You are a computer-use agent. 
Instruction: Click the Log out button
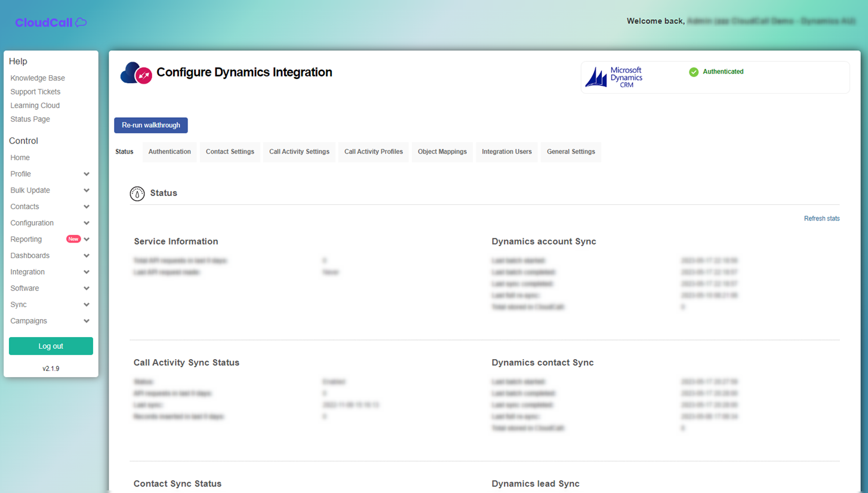coord(51,346)
